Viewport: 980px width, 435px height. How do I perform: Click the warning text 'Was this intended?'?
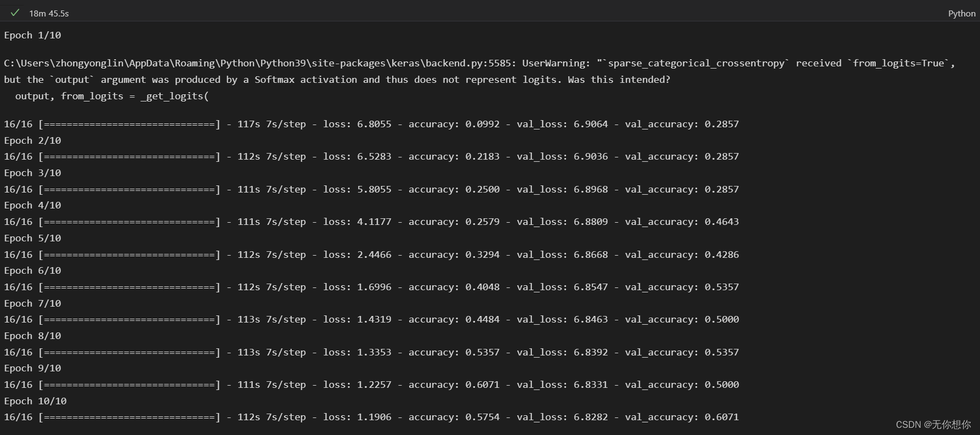pos(619,80)
